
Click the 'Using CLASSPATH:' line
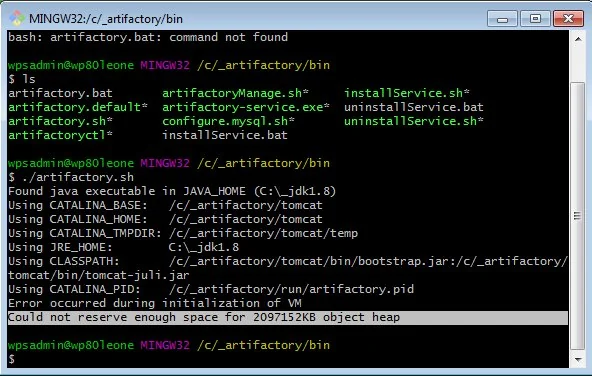point(288,261)
